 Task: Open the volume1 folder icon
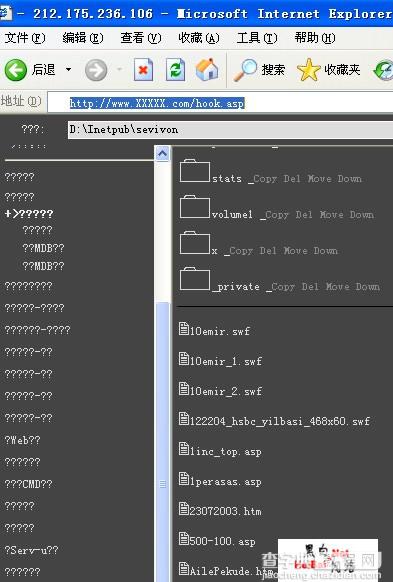tap(195, 207)
